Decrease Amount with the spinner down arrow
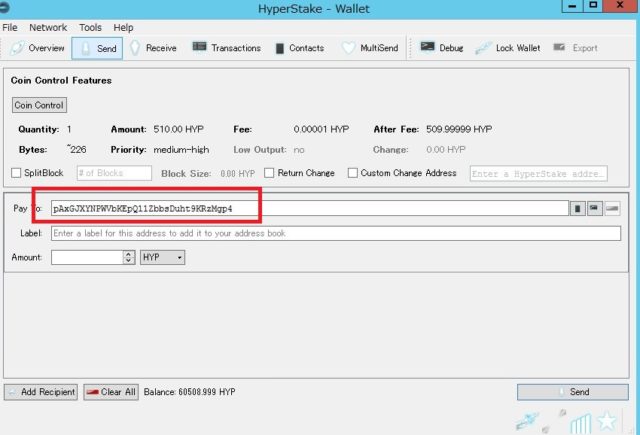This screenshot has height=435, width=640. (x=129, y=261)
